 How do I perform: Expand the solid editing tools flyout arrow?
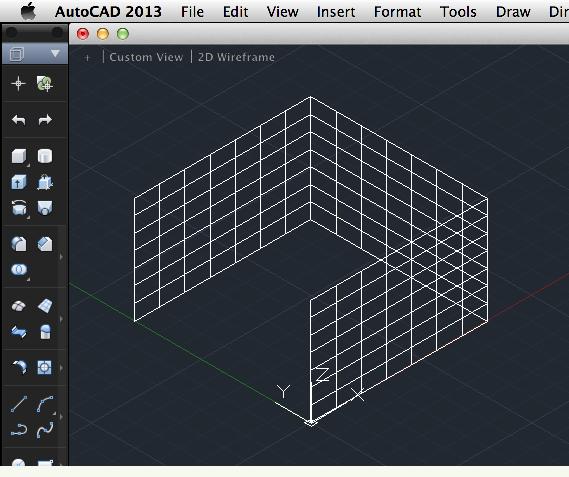pyautogui.click(x=61, y=257)
